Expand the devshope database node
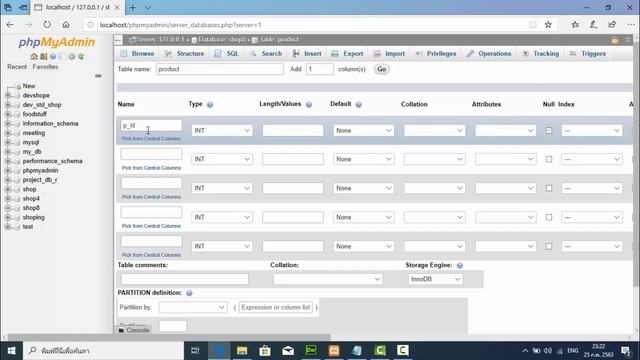 tap(7, 95)
